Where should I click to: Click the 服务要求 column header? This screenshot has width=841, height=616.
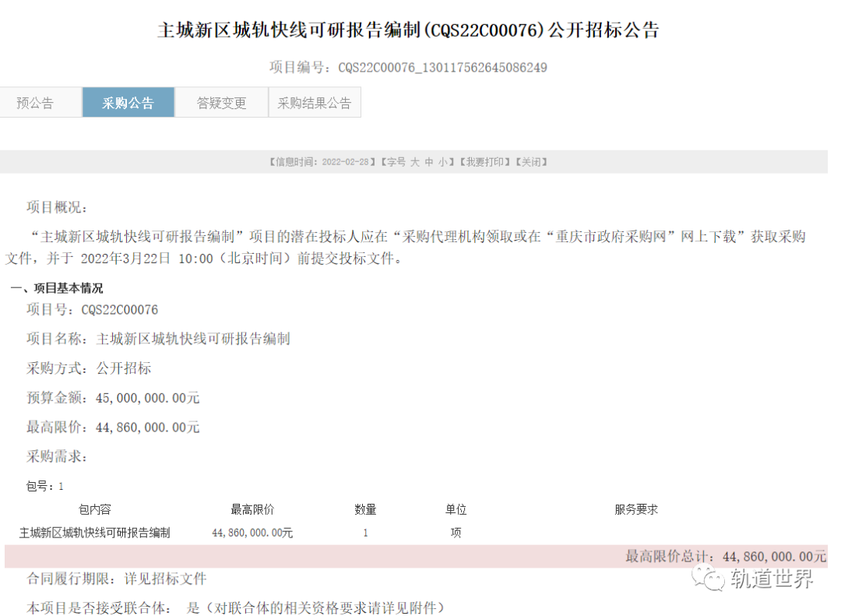pyautogui.click(x=635, y=509)
